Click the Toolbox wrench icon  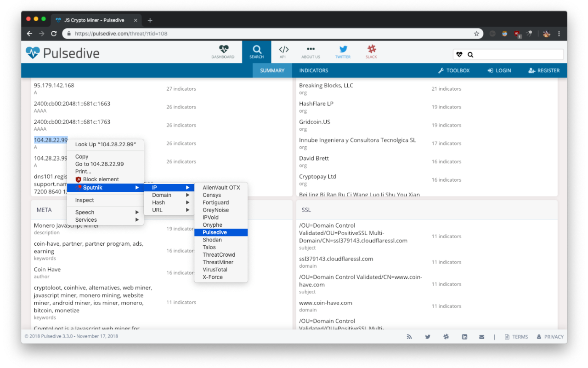[x=441, y=71]
